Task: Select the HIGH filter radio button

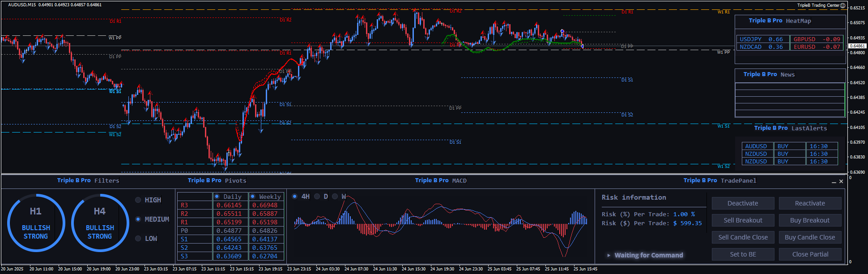Action: click(138, 200)
